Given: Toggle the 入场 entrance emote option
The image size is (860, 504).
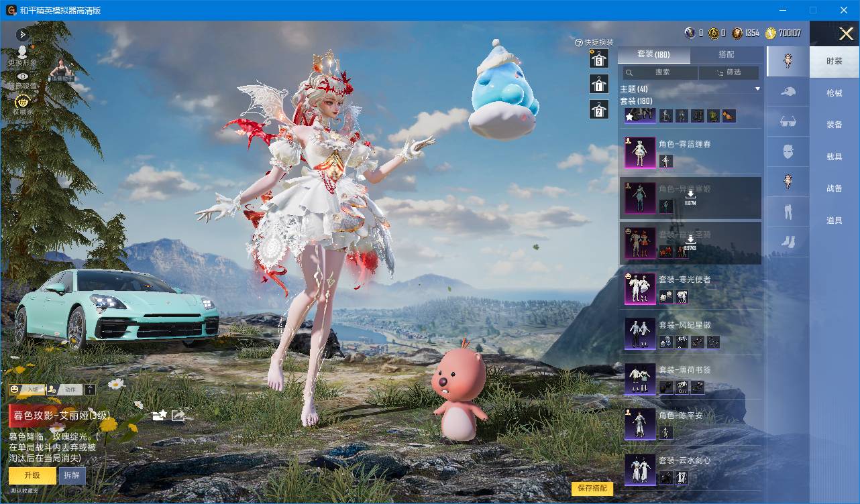Looking at the screenshot, I should coord(27,389).
